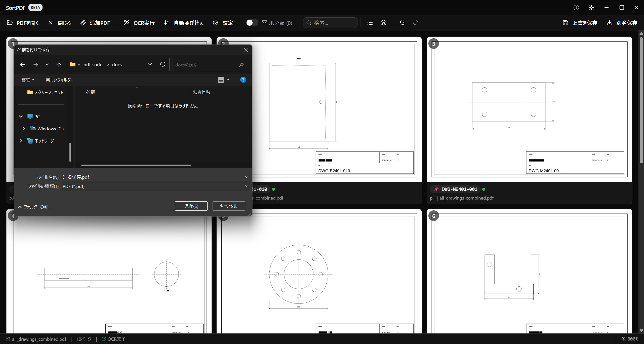The width and height of the screenshot is (644, 344).
Task: Switch theme with the sun icon
Action: click(591, 8)
